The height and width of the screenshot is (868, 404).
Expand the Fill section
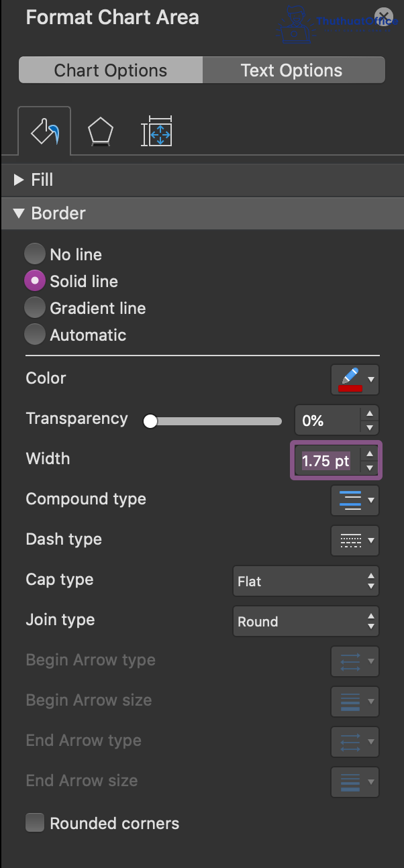click(19, 180)
